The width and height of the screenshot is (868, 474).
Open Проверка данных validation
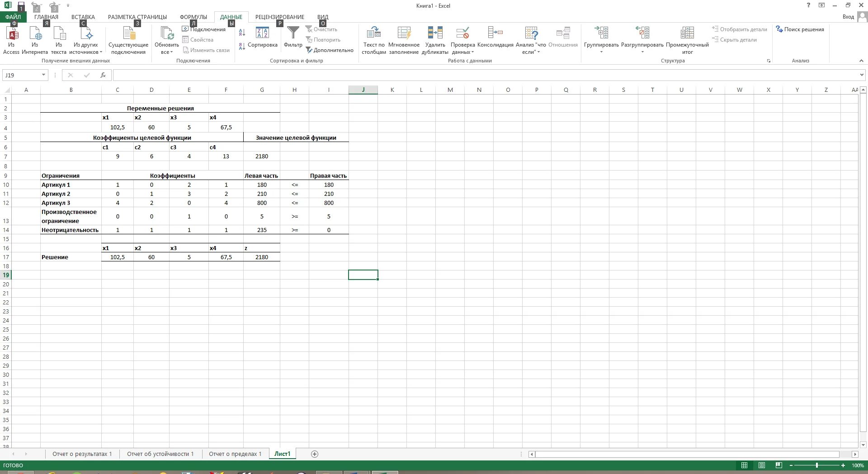(x=462, y=40)
